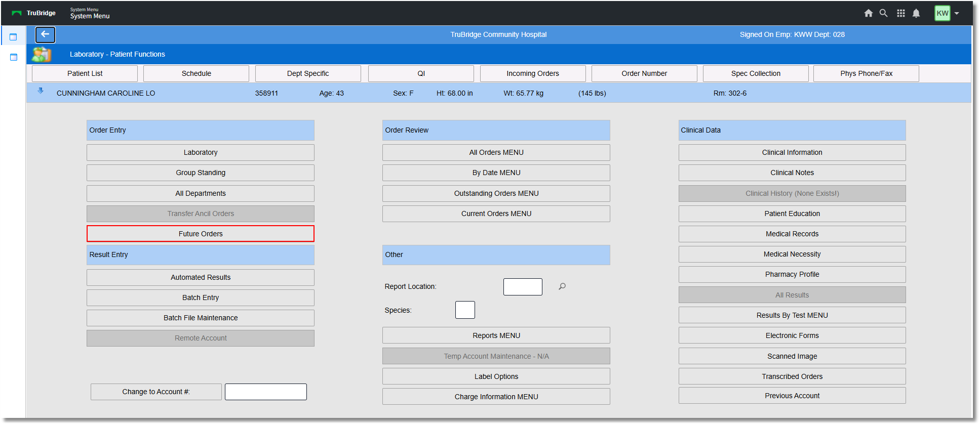Open Patient Education
This screenshot has width=980, height=425.
(x=792, y=214)
